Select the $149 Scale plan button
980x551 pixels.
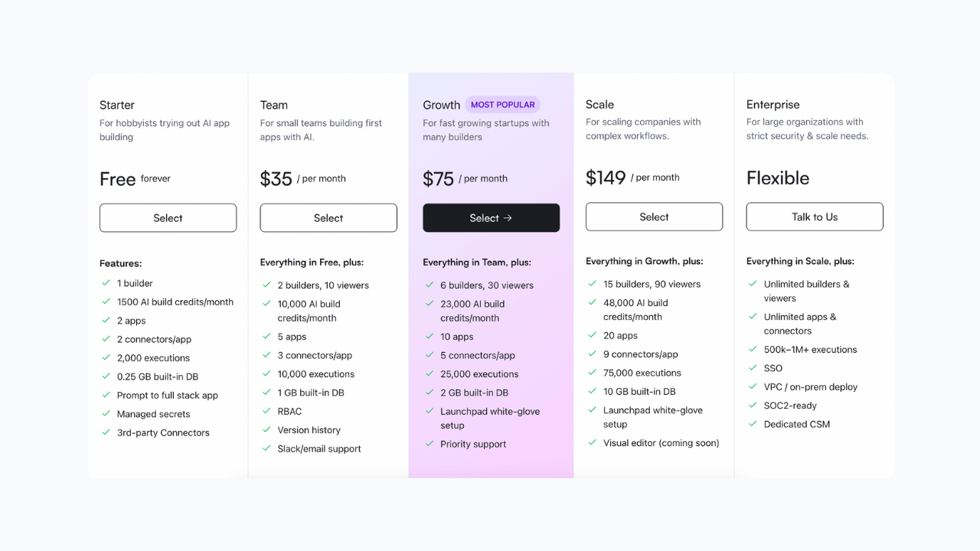tap(654, 217)
